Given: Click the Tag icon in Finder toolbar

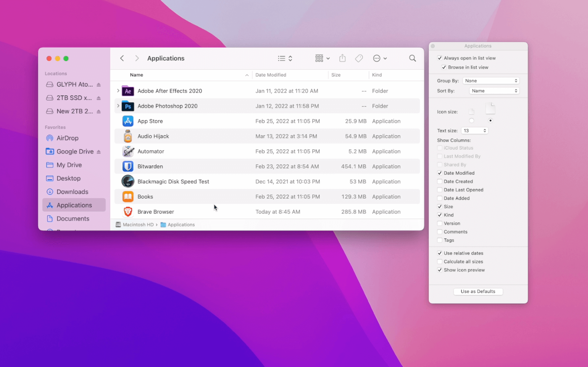Looking at the screenshot, I should click(359, 58).
